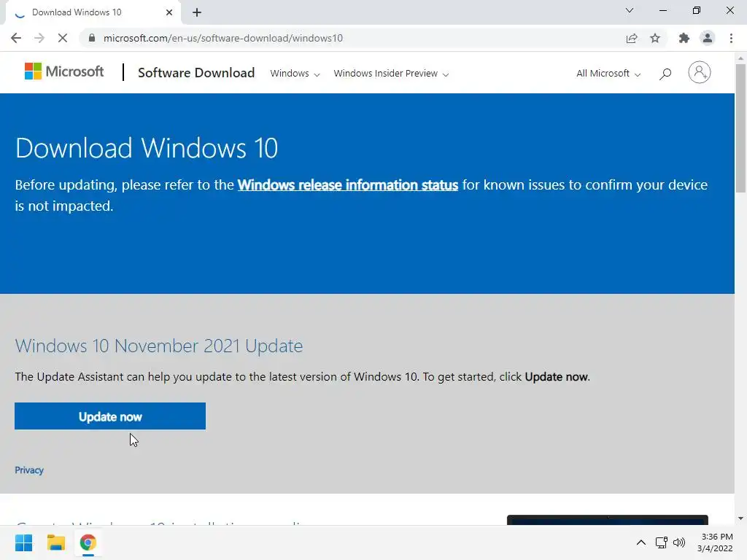
Task: Open the network tray icon
Action: 661,542
